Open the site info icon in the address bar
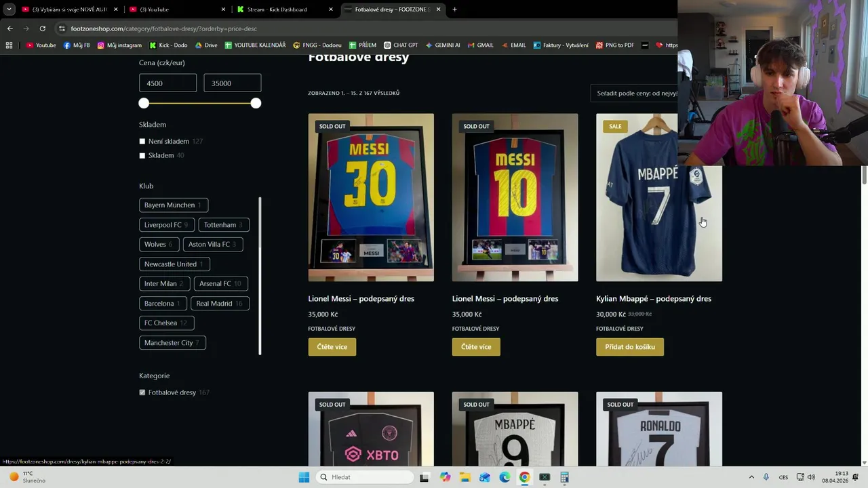 62,28
